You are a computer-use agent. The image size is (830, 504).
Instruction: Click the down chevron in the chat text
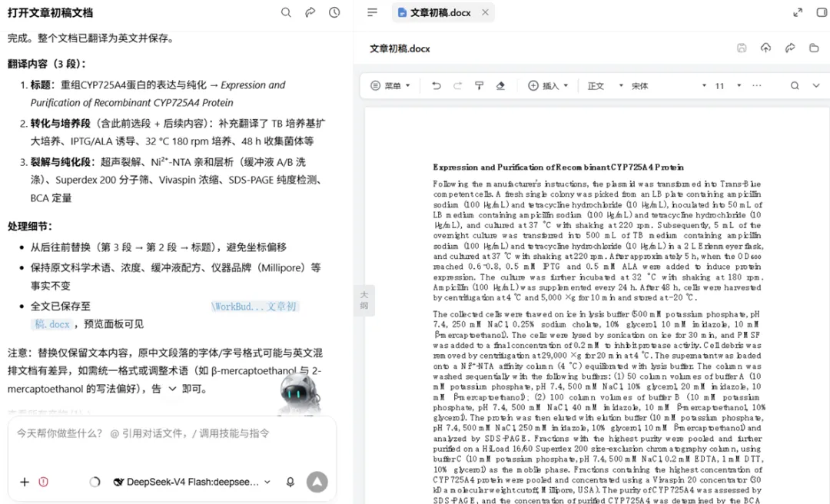(x=173, y=389)
